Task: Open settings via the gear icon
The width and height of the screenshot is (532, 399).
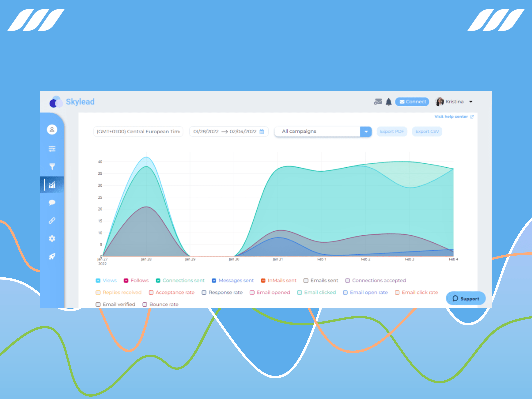Action: (x=52, y=238)
